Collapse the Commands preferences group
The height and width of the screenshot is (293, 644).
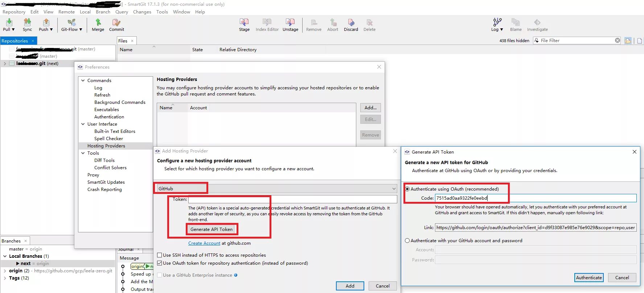tap(83, 80)
